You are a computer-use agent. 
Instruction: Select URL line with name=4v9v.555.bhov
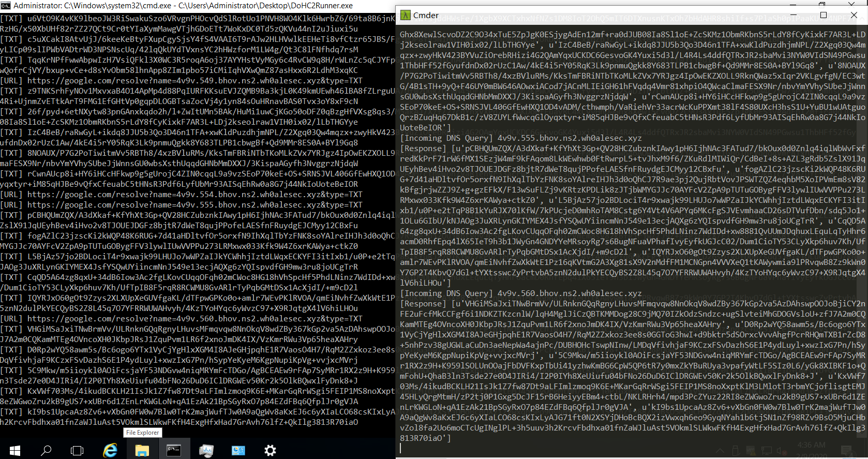tap(181, 204)
